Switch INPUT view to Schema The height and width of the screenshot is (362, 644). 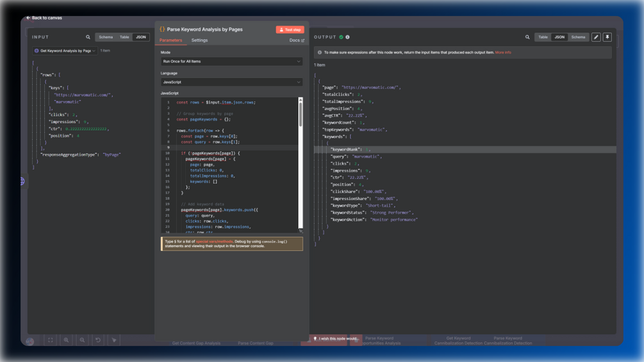(106, 37)
